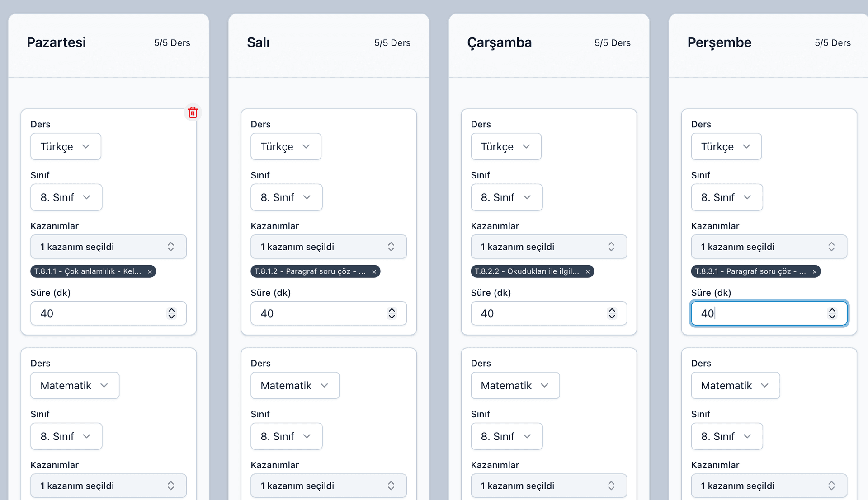This screenshot has width=868, height=500.
Task: Click the Çarşamba day header title
Action: 499,42
